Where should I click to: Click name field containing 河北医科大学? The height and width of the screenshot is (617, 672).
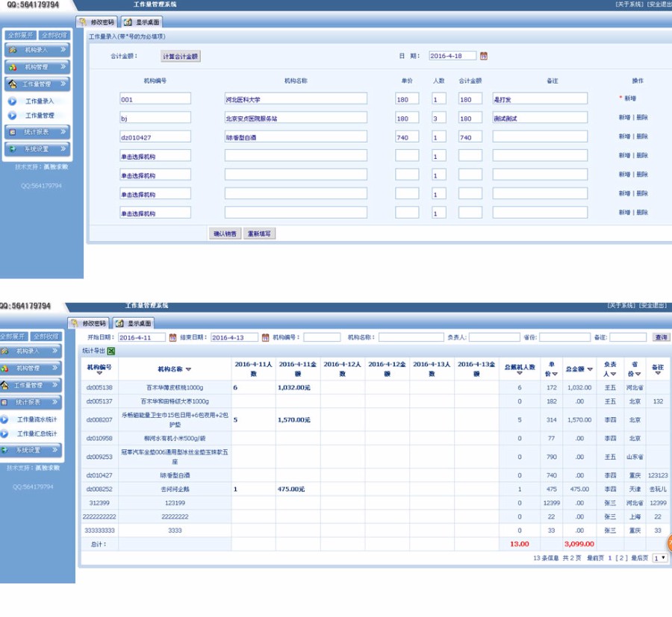pyautogui.click(x=296, y=98)
